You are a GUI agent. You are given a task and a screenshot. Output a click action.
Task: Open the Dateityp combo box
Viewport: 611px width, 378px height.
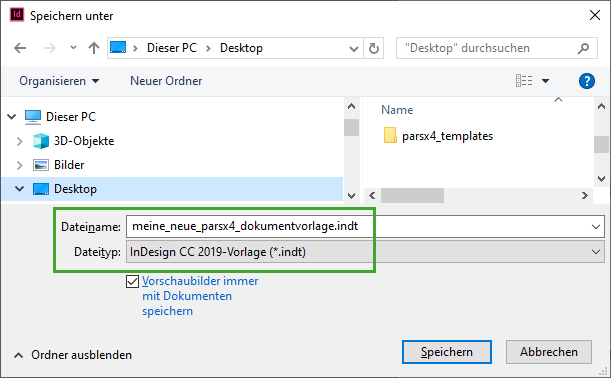(365, 252)
